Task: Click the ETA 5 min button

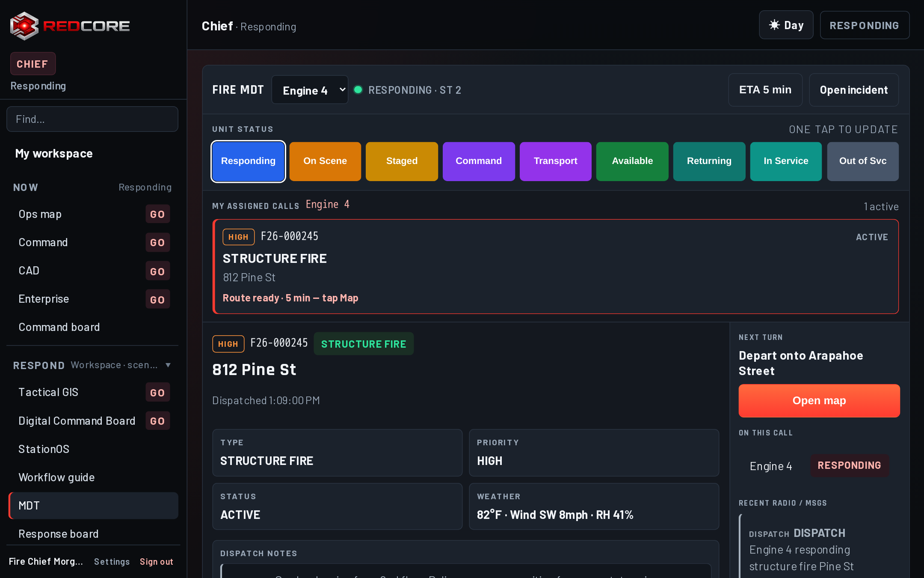Action: (x=765, y=90)
